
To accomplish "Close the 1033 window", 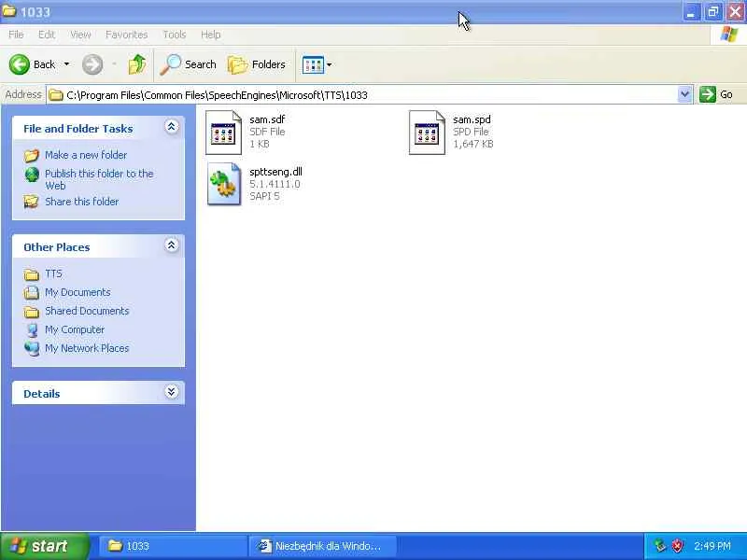I will (735, 12).
